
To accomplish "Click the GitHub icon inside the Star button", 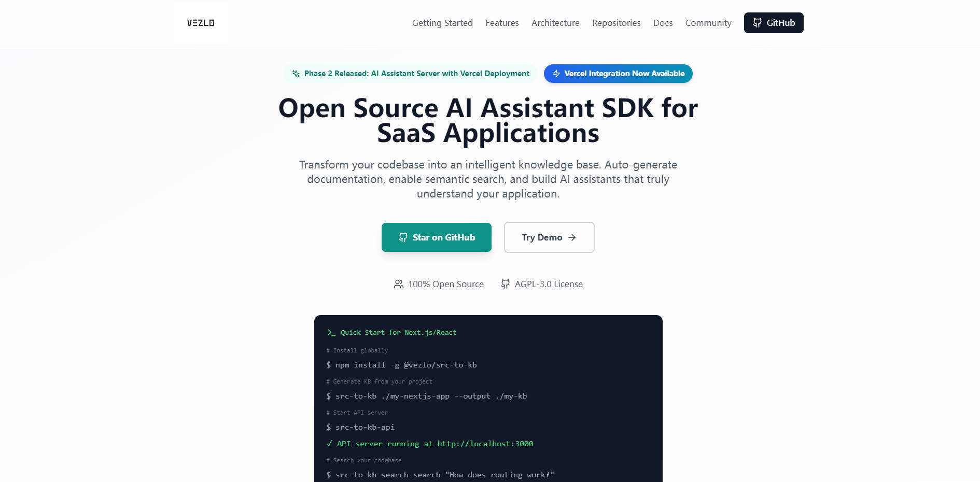I will (x=403, y=237).
